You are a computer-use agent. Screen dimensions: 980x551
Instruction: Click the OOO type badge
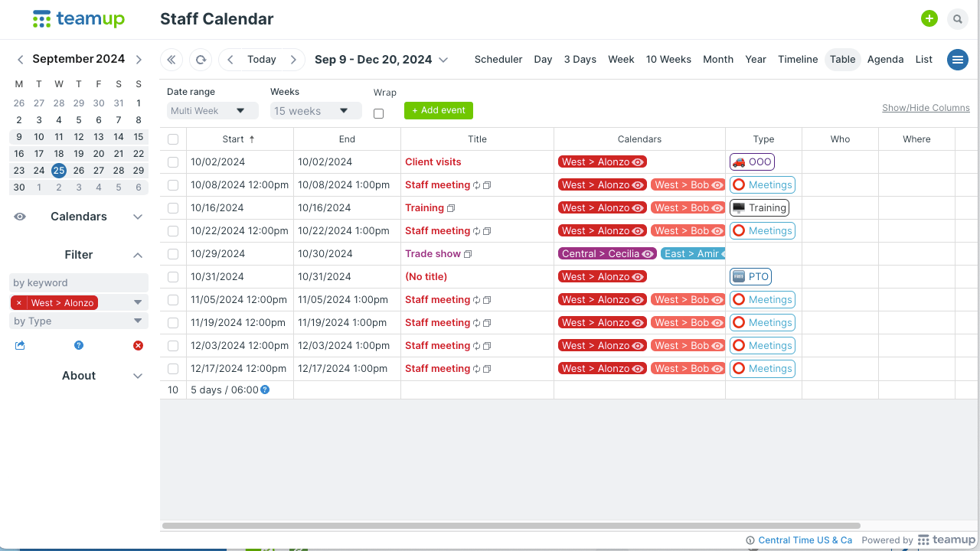[x=752, y=161]
